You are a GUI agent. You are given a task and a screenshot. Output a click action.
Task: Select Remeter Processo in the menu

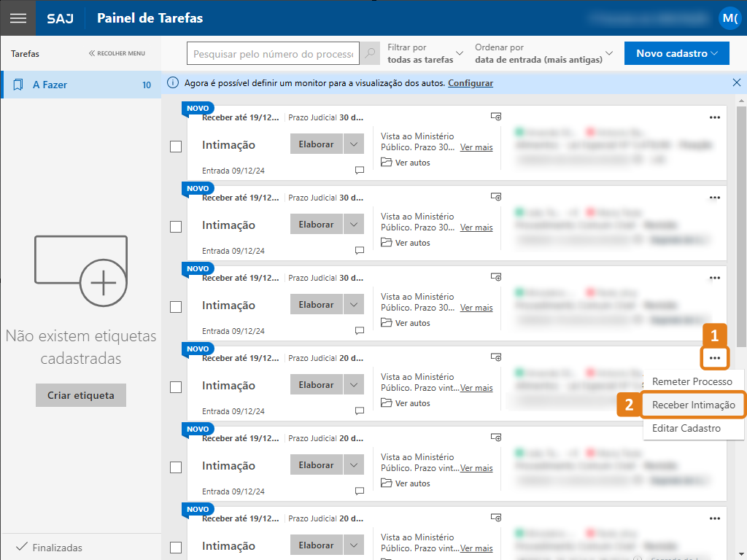point(692,381)
